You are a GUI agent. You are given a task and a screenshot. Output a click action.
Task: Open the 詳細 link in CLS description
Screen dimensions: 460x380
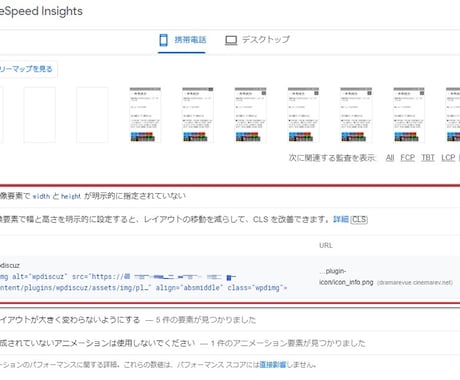click(341, 219)
